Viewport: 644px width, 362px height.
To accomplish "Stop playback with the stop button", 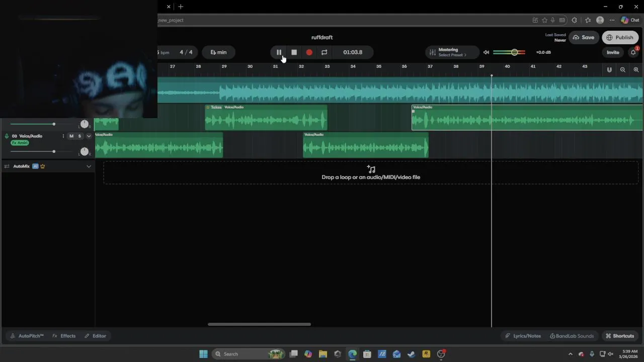I will click(294, 52).
